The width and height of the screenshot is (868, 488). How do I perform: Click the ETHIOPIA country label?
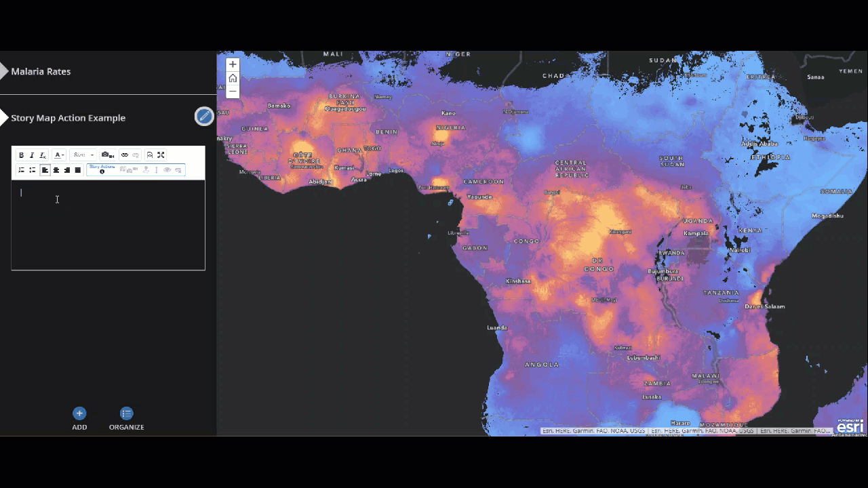tap(770, 157)
